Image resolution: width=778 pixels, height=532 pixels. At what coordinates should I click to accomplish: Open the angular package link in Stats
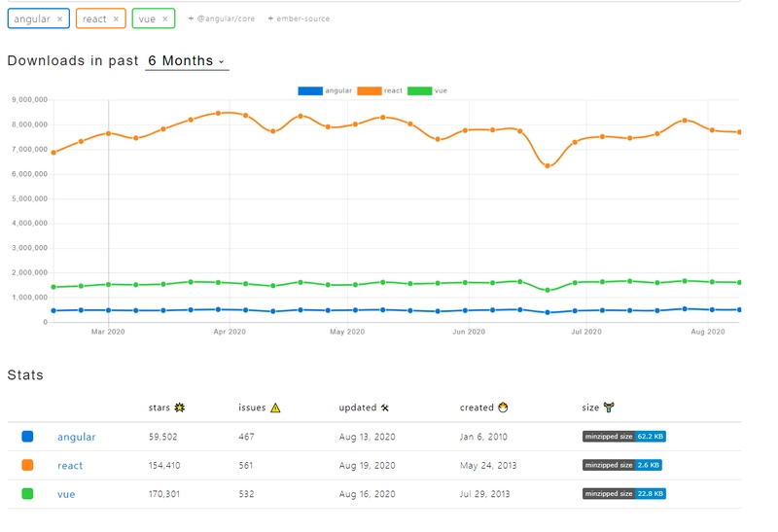pyautogui.click(x=77, y=437)
